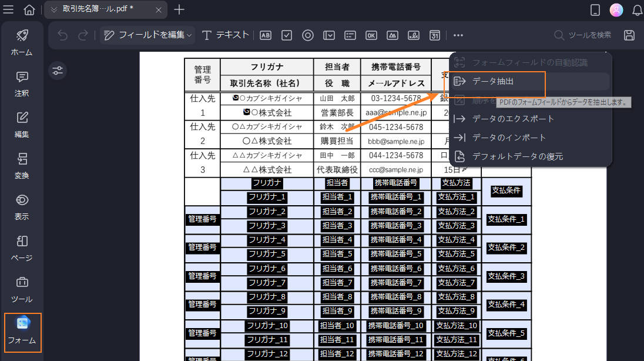Select the radio button field tool
This screenshot has width=644, height=361.
[x=307, y=35]
